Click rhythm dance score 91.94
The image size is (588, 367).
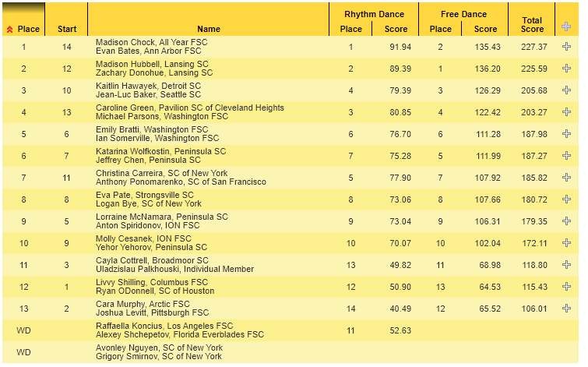(x=400, y=47)
